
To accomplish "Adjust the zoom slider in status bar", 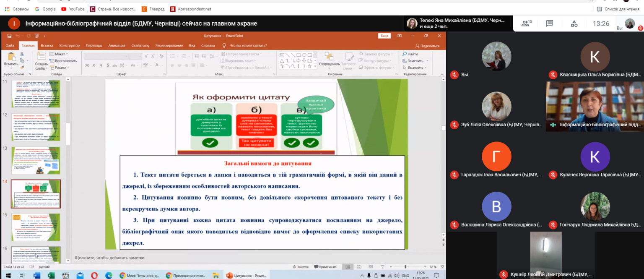I will 405,267.
